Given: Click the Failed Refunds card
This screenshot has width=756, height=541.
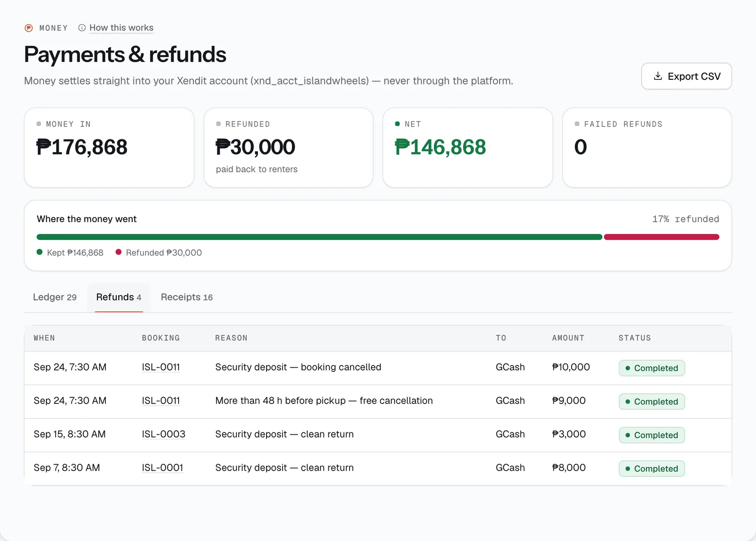Looking at the screenshot, I should click(x=647, y=148).
